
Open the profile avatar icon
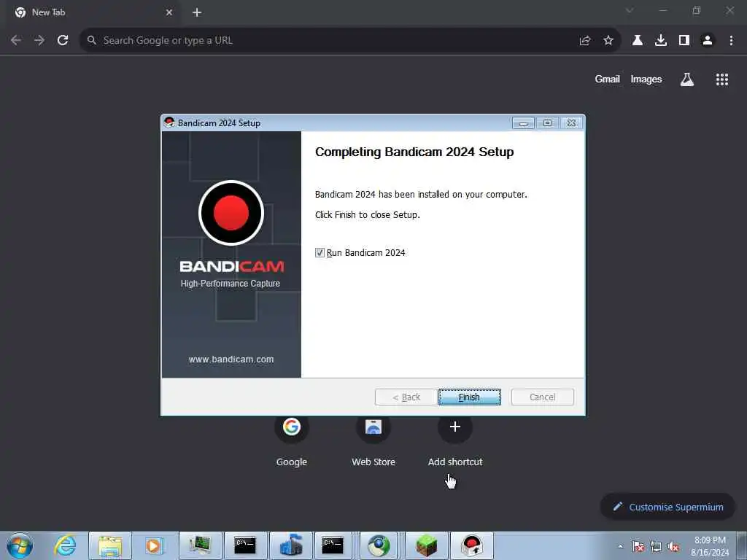[x=708, y=41]
